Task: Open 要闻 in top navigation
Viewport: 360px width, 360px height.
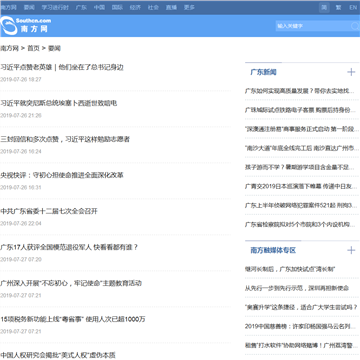Action: pyautogui.click(x=29, y=7)
